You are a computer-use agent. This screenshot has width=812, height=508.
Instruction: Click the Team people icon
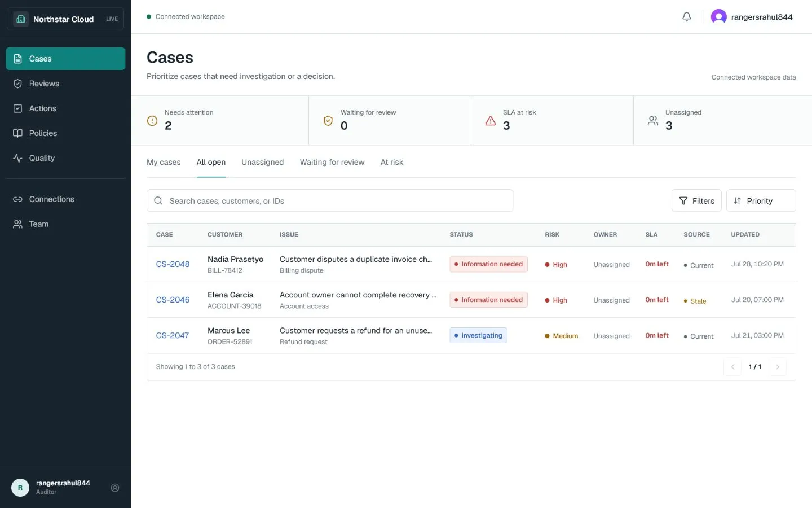point(17,224)
